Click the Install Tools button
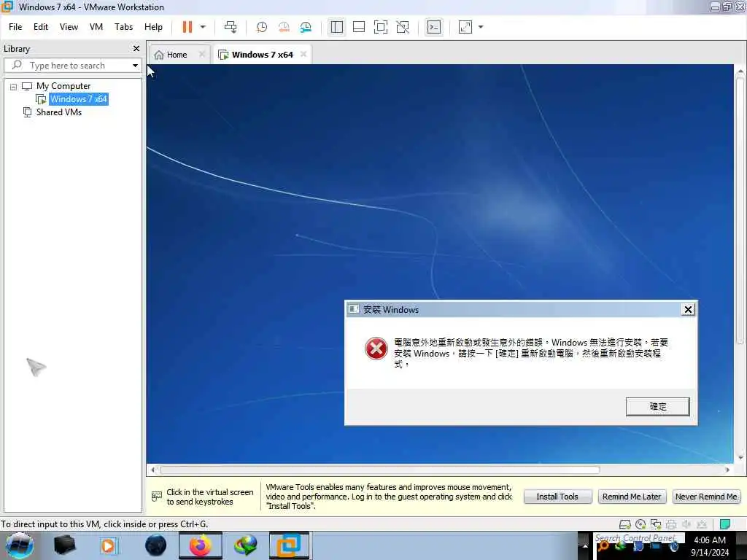Viewport: 747px width, 560px height. pyautogui.click(x=557, y=497)
